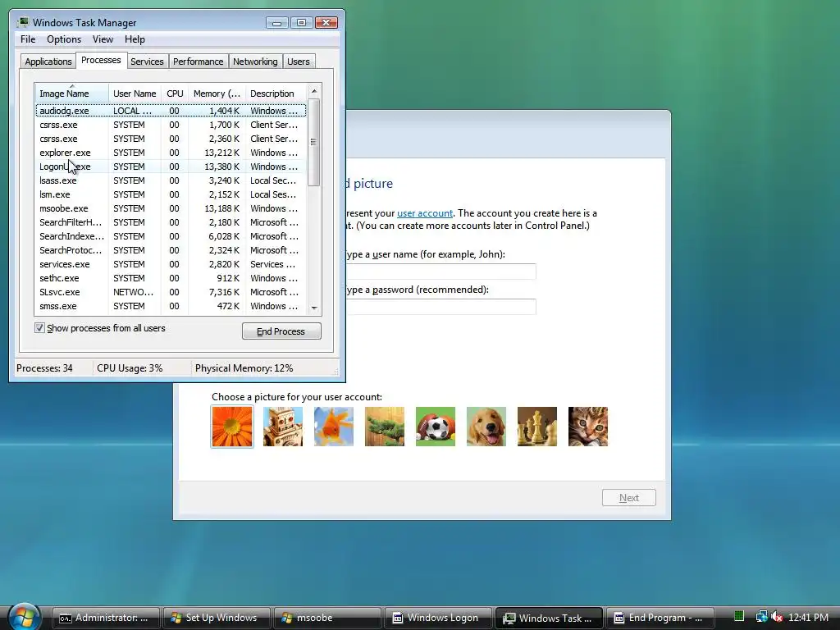Open the File menu
Viewport: 840px width, 630px height.
point(28,39)
